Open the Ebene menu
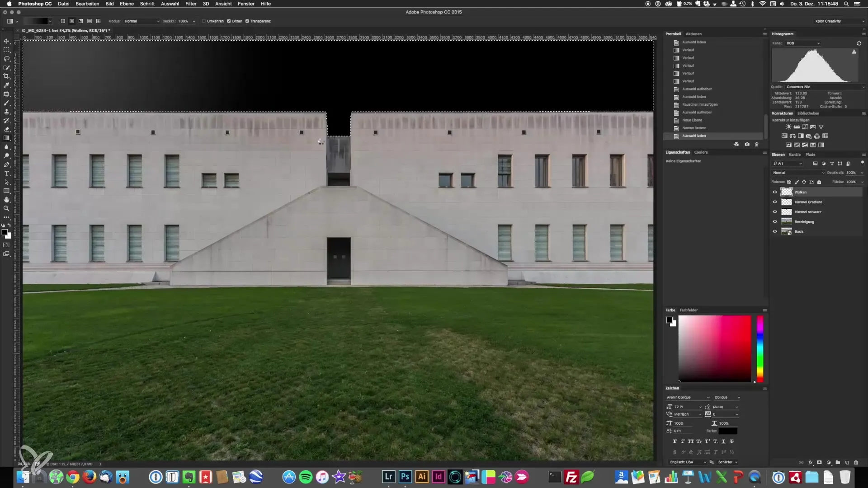The image size is (868, 488). (x=127, y=4)
